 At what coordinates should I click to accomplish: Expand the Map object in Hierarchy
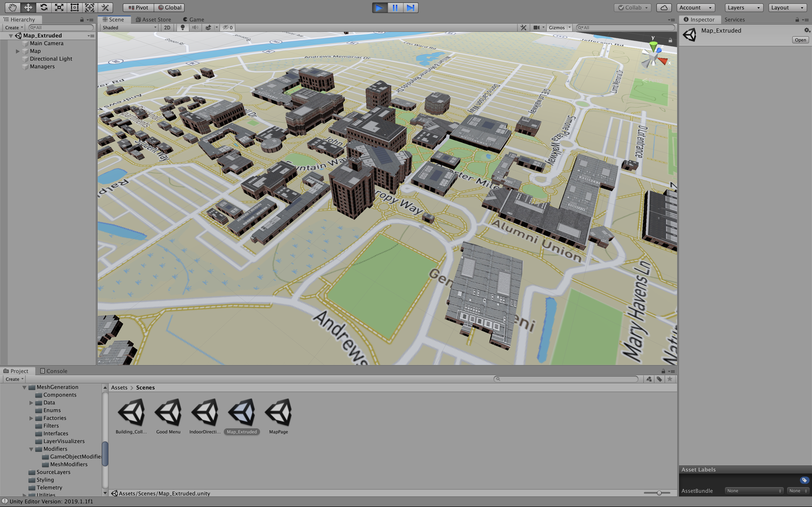[18, 51]
